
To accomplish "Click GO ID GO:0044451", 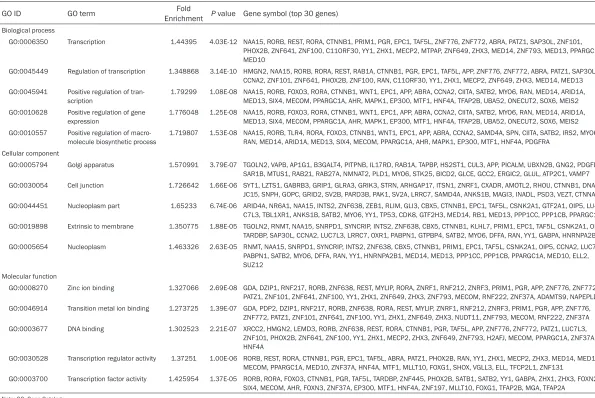I will pos(28,206).
